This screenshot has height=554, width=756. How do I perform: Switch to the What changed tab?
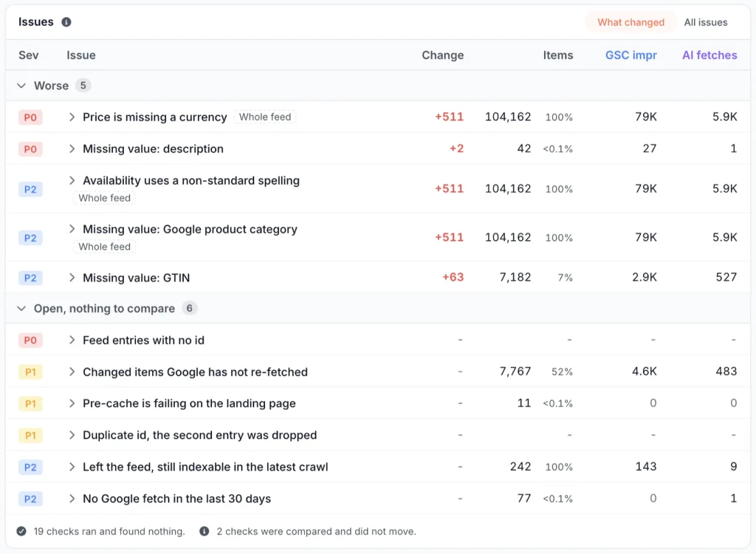point(630,22)
